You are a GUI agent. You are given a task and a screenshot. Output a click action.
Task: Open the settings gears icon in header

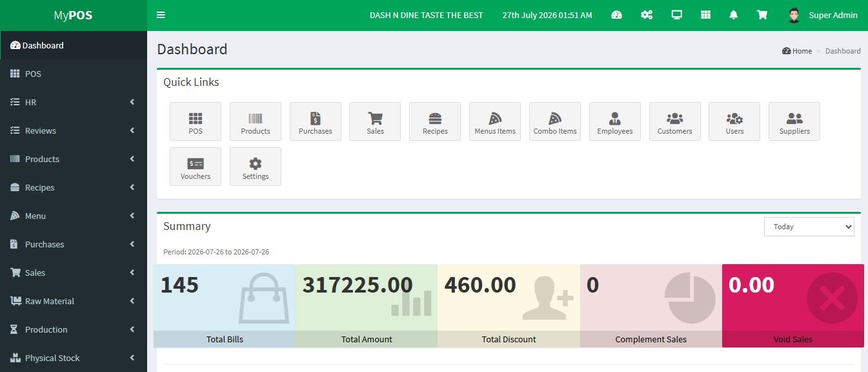click(647, 15)
